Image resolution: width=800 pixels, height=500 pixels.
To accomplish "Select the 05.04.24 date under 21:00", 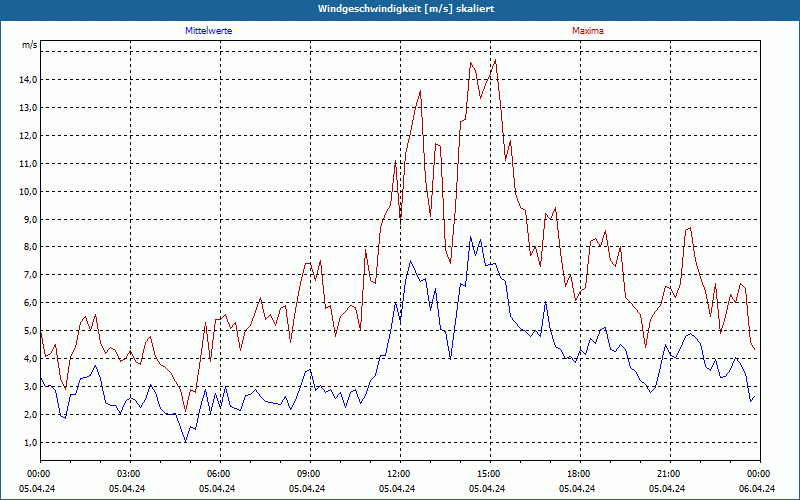I will [x=667, y=488].
